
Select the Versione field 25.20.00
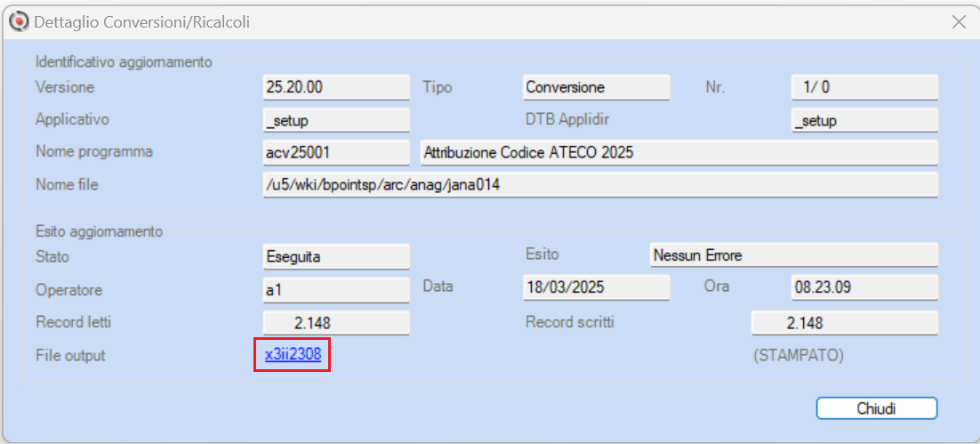coord(336,87)
